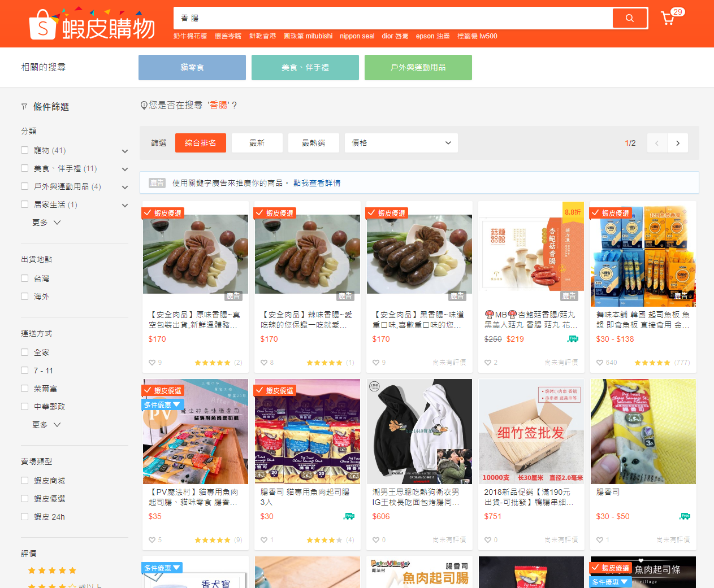Check the 台灣 shipping location box

click(24, 278)
